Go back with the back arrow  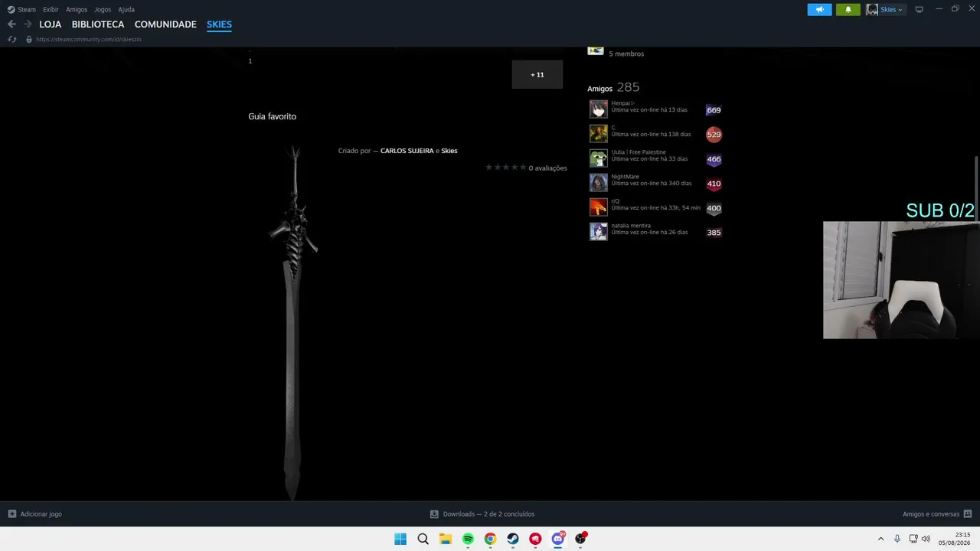[x=11, y=24]
